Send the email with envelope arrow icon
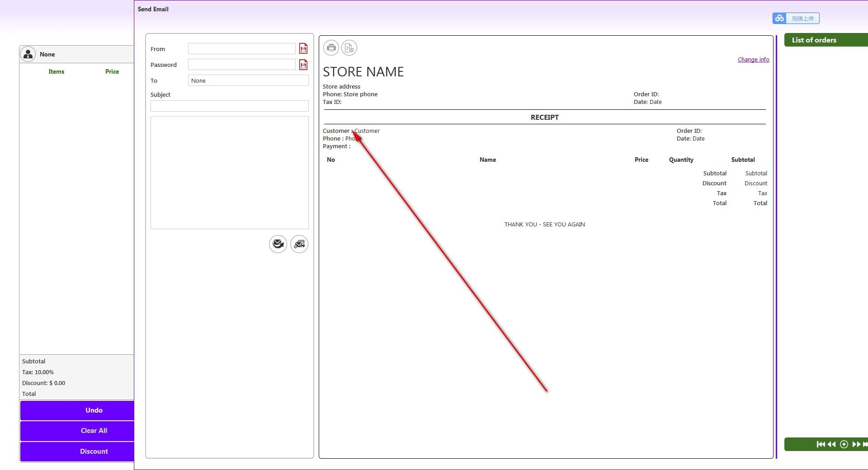This screenshot has height=470, width=868. pos(278,244)
